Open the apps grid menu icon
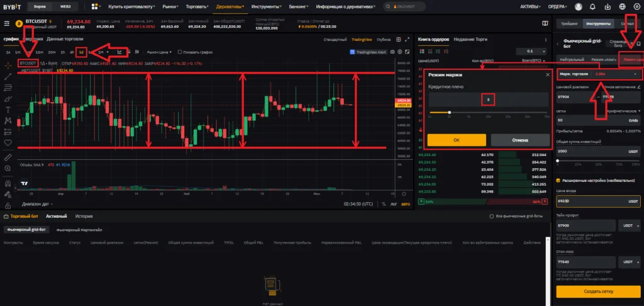 coord(94,6)
